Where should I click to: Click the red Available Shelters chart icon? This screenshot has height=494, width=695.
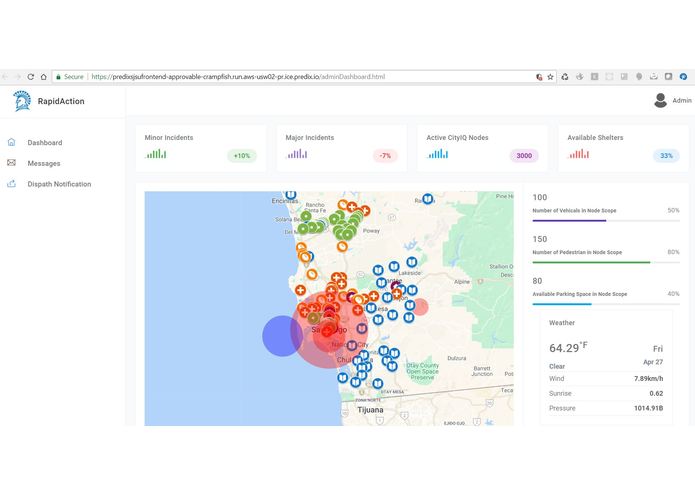[578, 154]
